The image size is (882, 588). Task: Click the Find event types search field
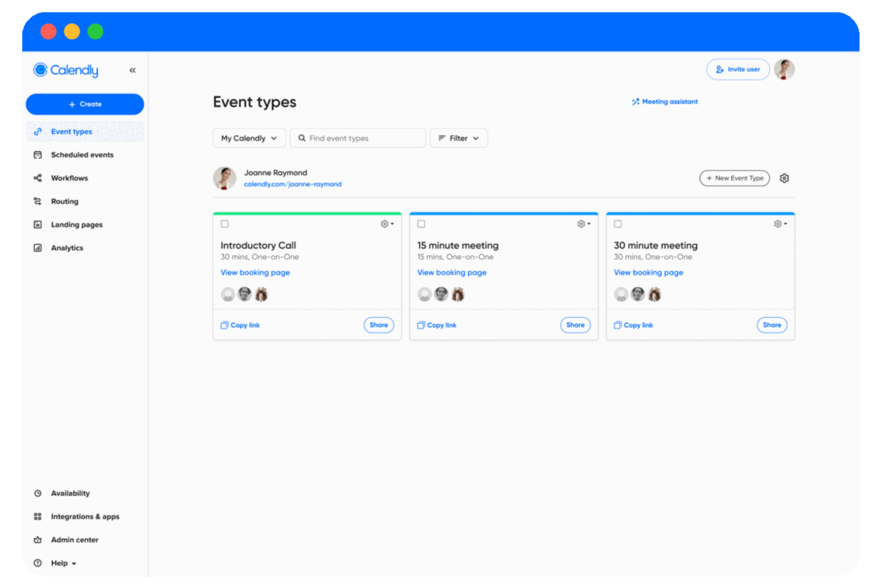358,138
